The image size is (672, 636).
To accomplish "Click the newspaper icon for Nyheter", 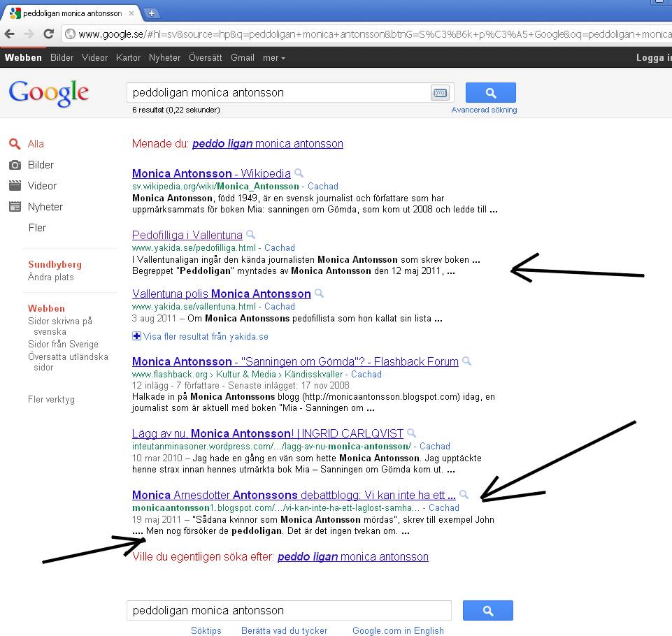I will [15, 206].
